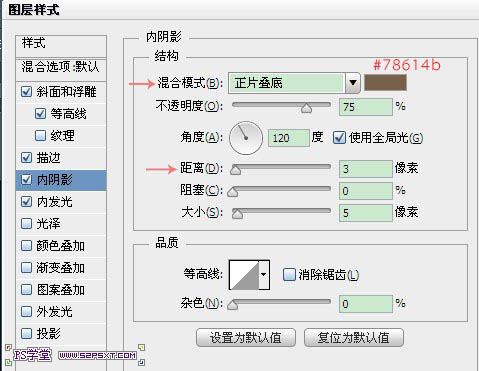Toggle the 内阴影 checkbox
The width and height of the screenshot is (479, 371).
(26, 180)
